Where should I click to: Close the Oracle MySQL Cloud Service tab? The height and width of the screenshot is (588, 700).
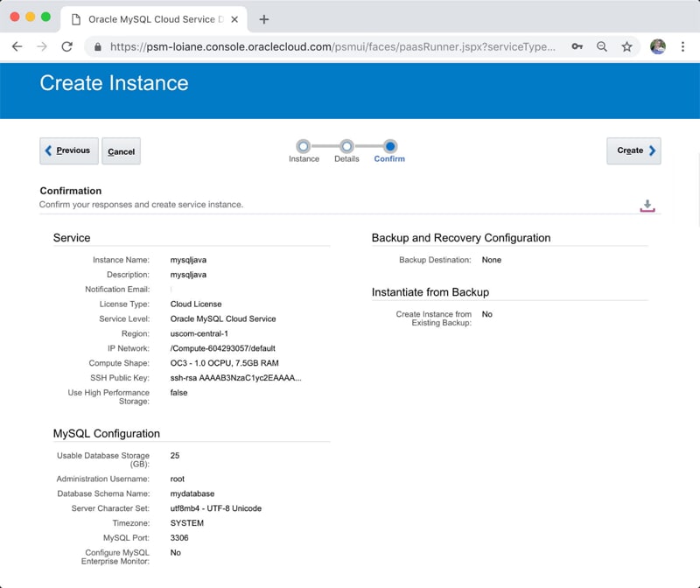tap(231, 19)
